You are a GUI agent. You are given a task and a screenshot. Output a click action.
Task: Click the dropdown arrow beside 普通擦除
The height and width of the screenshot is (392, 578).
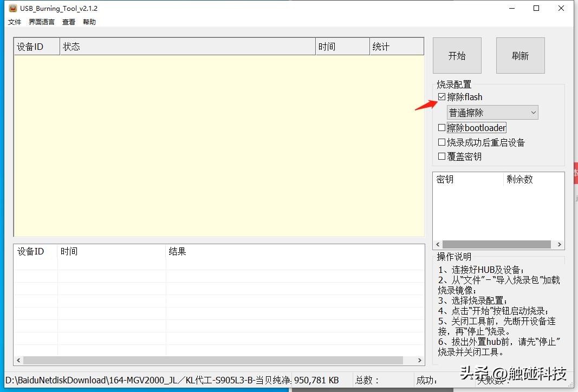[x=534, y=112]
